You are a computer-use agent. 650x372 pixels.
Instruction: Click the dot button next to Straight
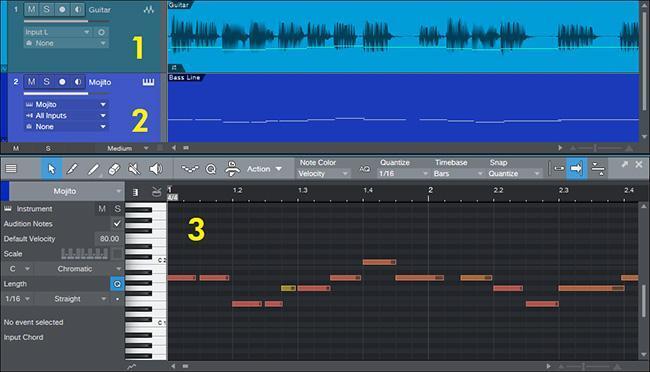[x=117, y=299]
